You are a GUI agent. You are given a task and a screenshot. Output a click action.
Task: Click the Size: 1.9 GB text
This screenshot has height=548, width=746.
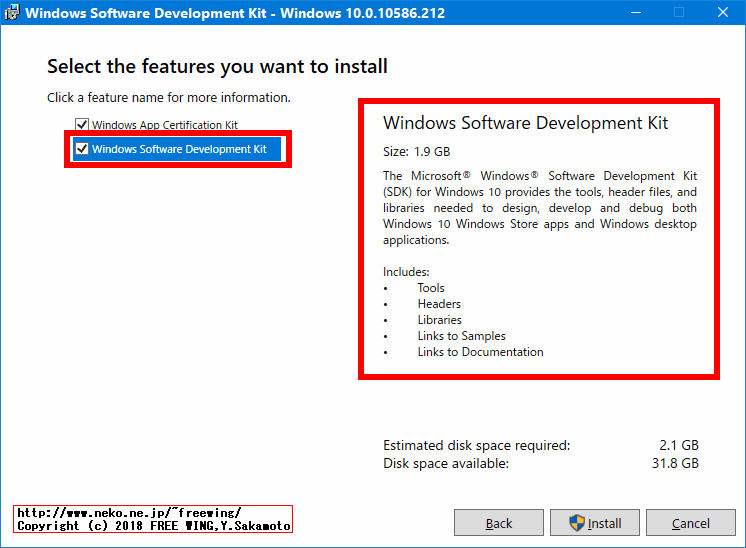pos(416,152)
